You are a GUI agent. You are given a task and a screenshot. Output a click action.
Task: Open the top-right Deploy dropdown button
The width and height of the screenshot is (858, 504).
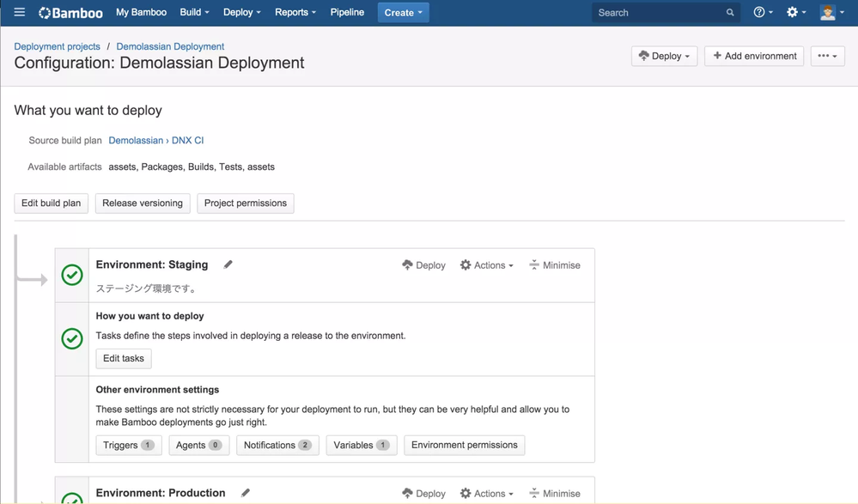664,56
